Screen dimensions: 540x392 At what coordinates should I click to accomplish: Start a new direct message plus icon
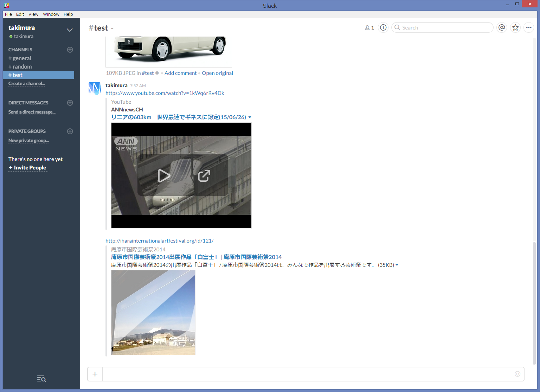point(70,103)
